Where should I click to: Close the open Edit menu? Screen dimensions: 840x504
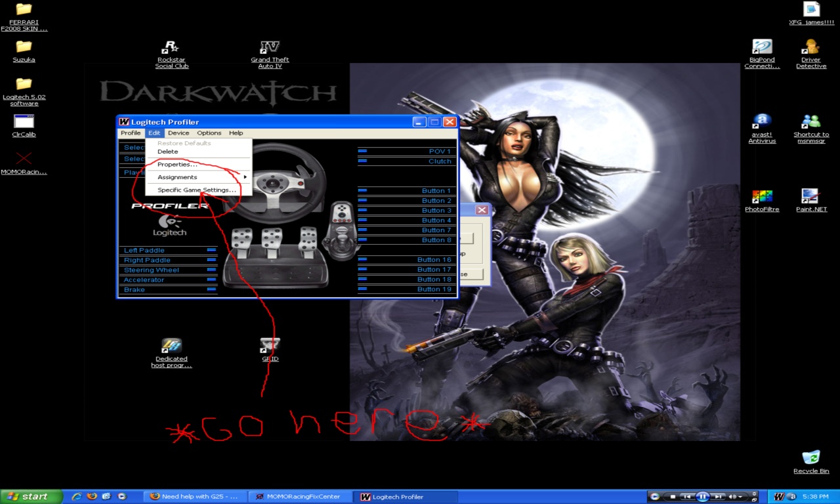tap(154, 133)
